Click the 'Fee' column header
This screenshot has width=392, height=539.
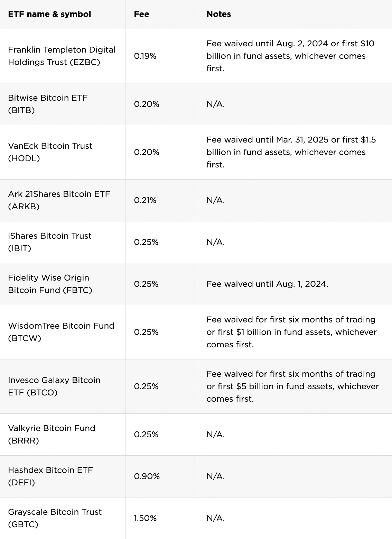(x=141, y=14)
